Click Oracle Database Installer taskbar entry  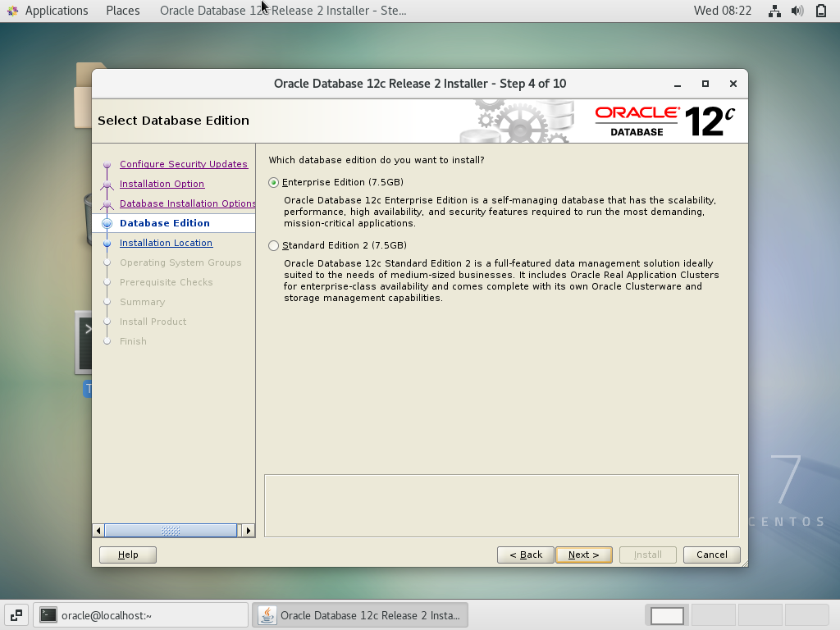tap(360, 615)
